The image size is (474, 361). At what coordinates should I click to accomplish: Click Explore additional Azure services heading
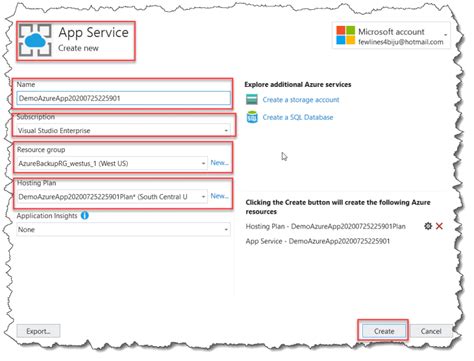tap(298, 84)
